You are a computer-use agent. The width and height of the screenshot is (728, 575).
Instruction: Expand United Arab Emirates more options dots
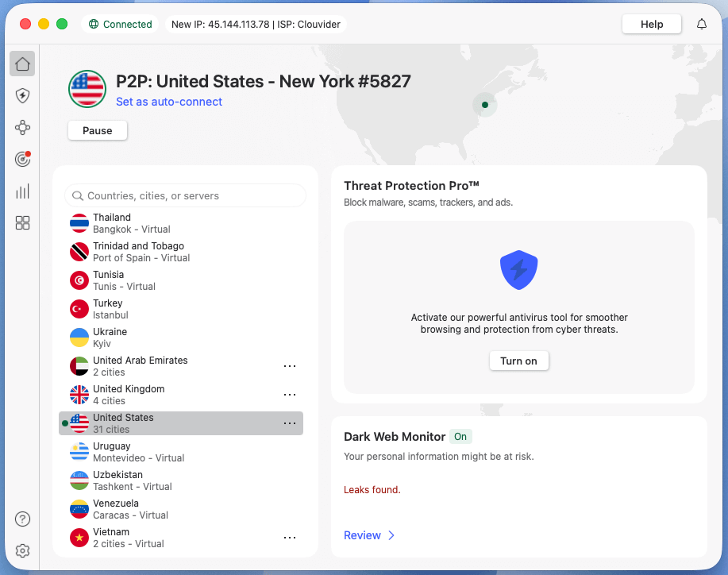point(290,366)
